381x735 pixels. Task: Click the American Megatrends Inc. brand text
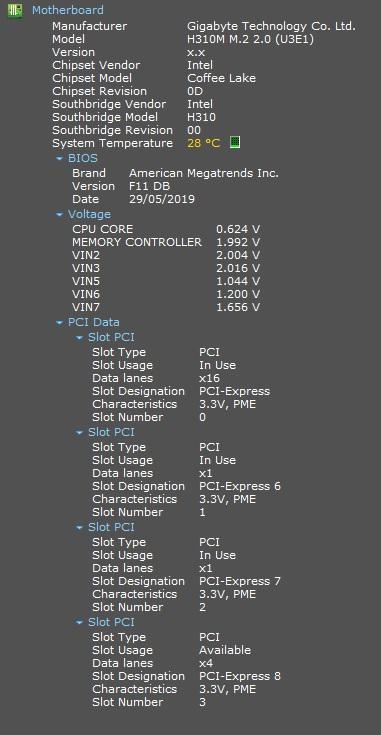pyautogui.click(x=204, y=173)
